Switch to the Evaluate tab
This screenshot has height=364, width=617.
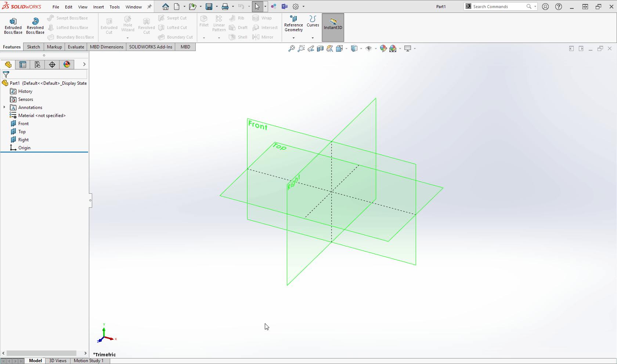pyautogui.click(x=76, y=47)
